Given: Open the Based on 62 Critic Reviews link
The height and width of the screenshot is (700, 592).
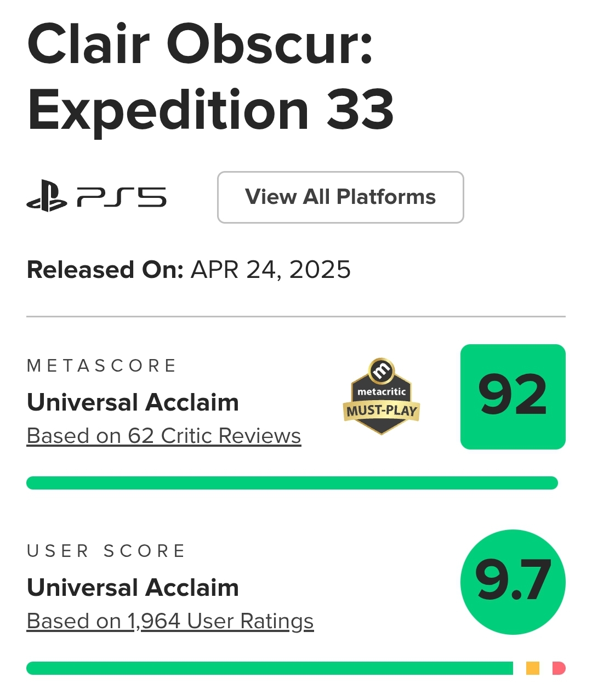Looking at the screenshot, I should coord(164,436).
